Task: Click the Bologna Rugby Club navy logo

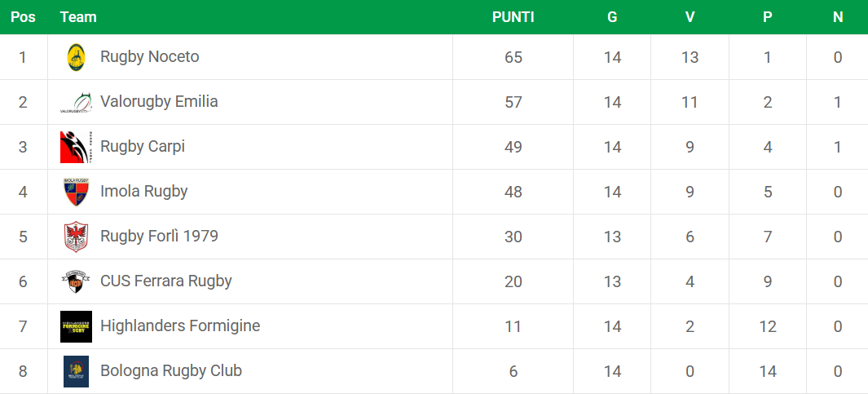Action: (77, 371)
